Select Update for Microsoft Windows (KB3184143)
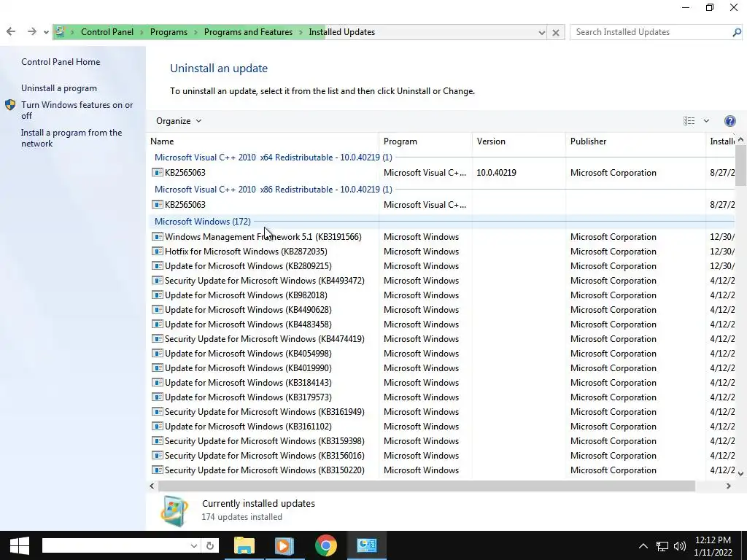 (442, 382)
